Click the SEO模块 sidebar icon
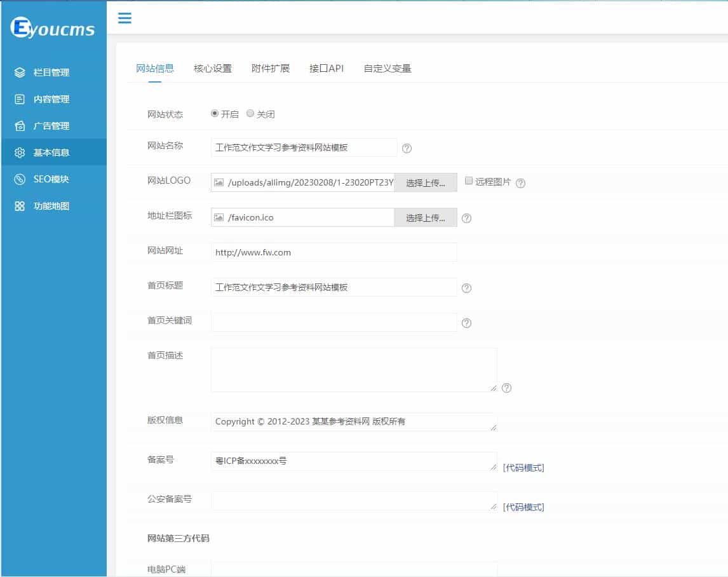The height and width of the screenshot is (577, 728). pos(20,179)
